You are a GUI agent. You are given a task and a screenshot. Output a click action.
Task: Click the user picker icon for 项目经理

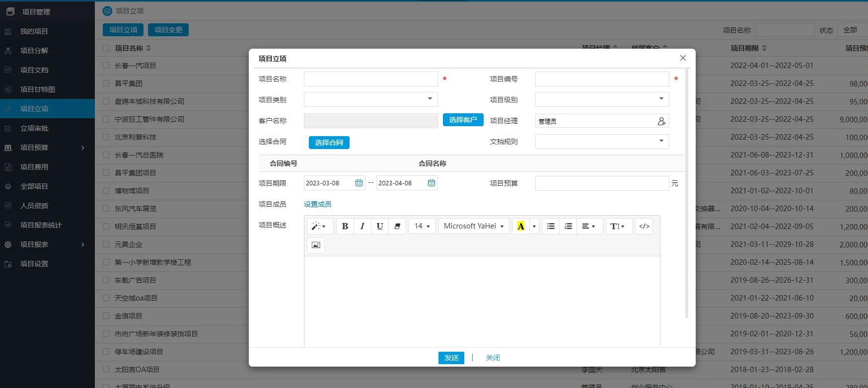[661, 121]
